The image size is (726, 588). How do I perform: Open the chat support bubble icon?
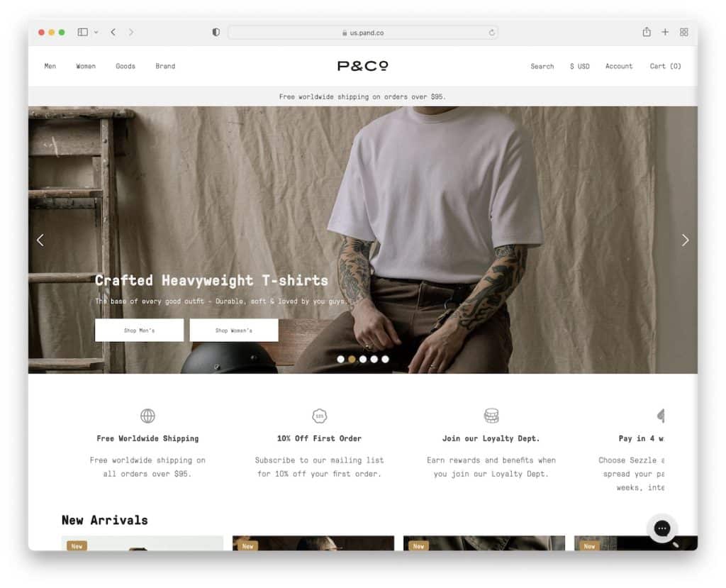point(661,528)
